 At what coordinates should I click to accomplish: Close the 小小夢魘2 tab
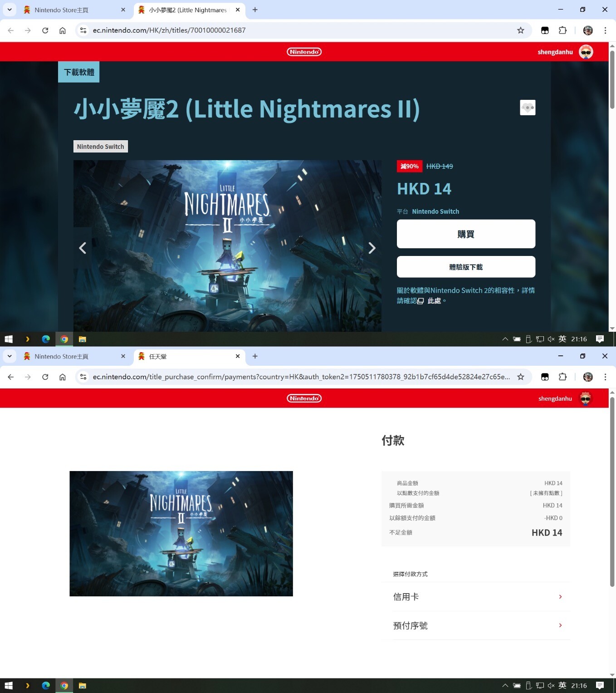(238, 10)
